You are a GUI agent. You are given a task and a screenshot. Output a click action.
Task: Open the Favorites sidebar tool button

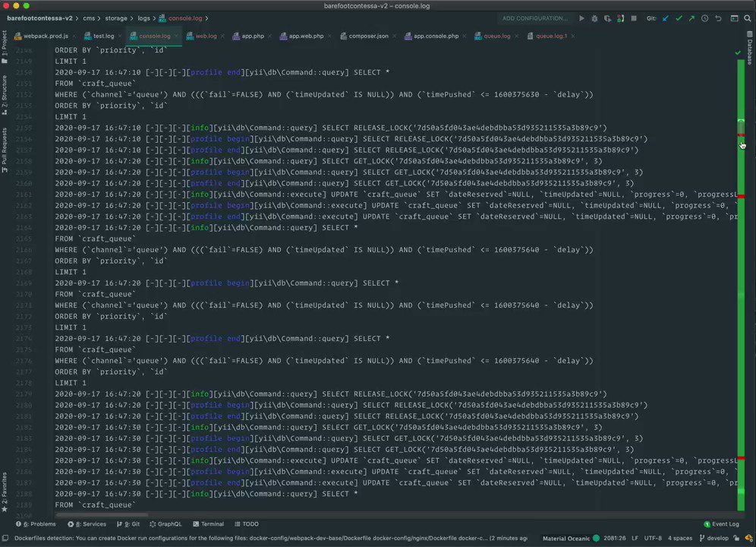coord(5,492)
